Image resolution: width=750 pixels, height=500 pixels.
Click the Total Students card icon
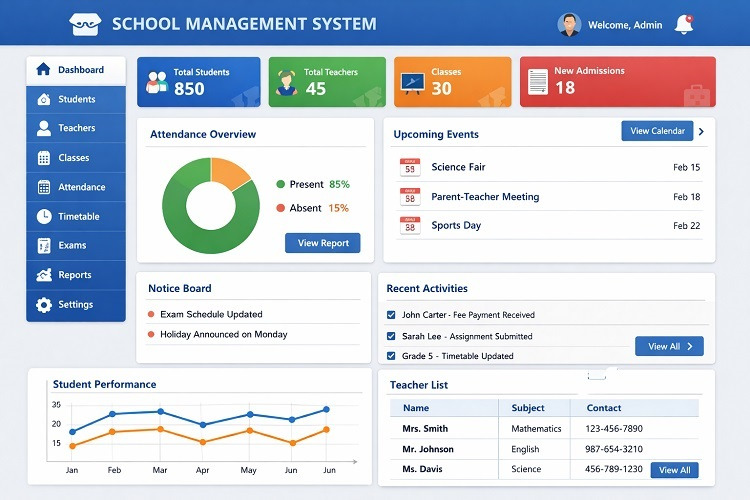click(x=155, y=81)
